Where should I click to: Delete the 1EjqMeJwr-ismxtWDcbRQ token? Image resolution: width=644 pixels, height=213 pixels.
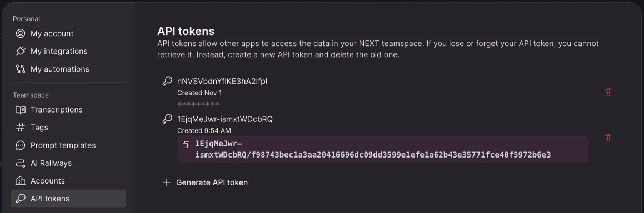click(x=608, y=138)
